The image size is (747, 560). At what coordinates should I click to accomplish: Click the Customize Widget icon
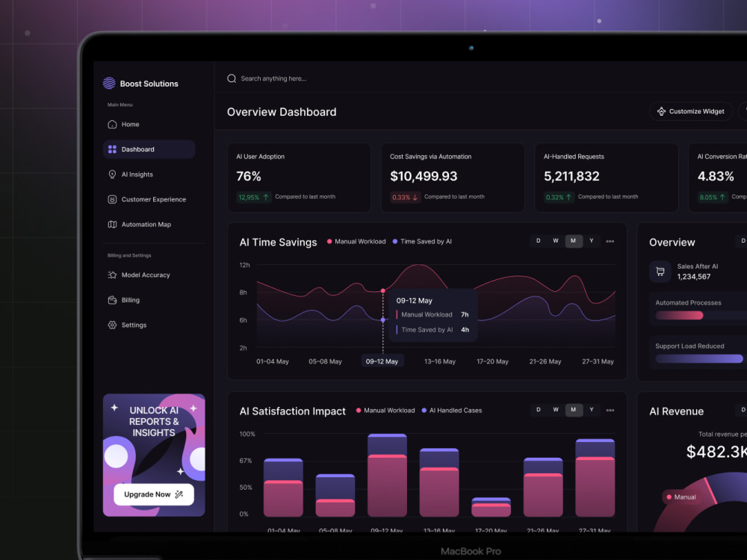point(661,111)
